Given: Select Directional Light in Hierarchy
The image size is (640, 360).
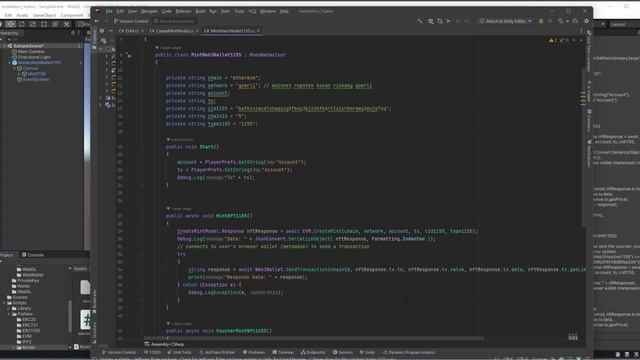Looking at the screenshot, I should (x=34, y=57).
